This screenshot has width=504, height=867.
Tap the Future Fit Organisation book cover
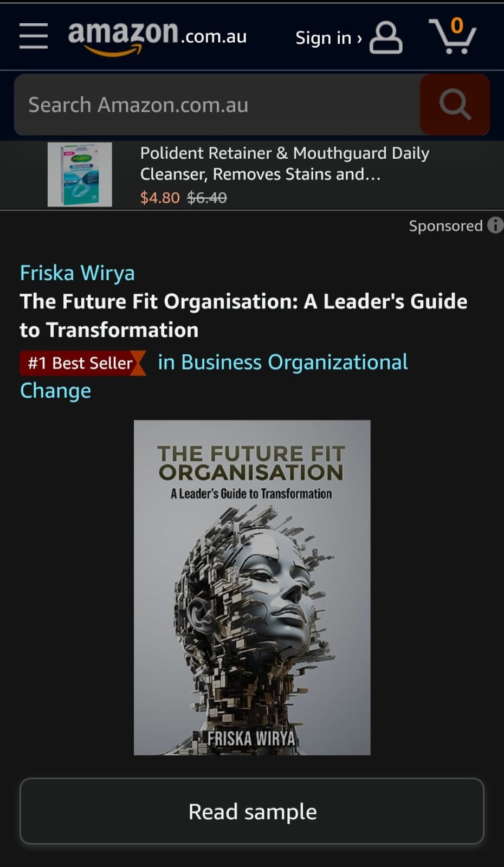point(252,587)
